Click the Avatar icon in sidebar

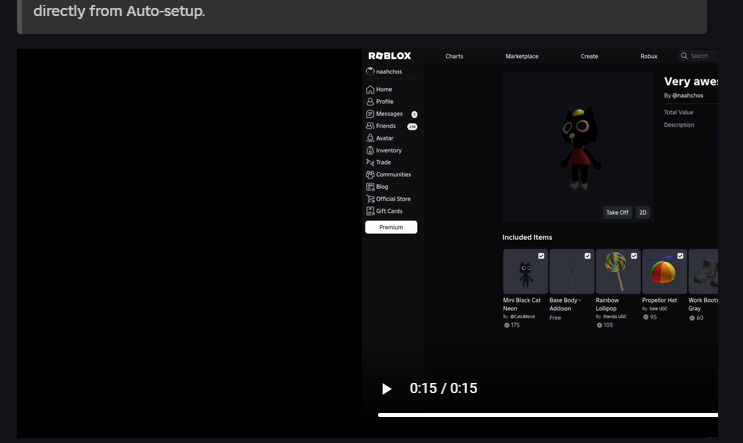[370, 138]
